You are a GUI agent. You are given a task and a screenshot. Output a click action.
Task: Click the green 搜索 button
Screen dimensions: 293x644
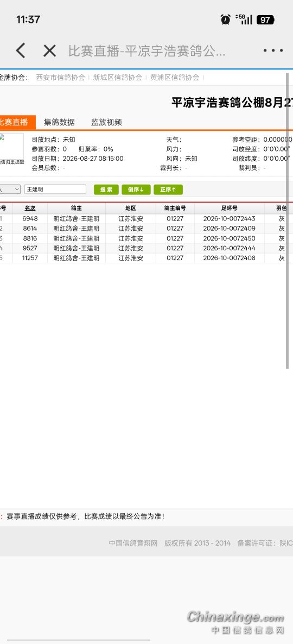106,190
